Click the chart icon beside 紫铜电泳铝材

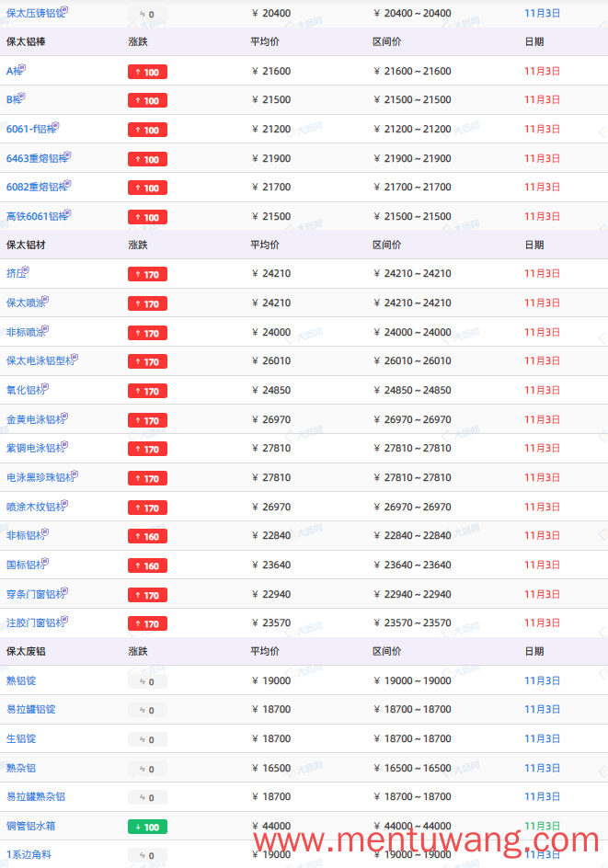[x=64, y=444]
